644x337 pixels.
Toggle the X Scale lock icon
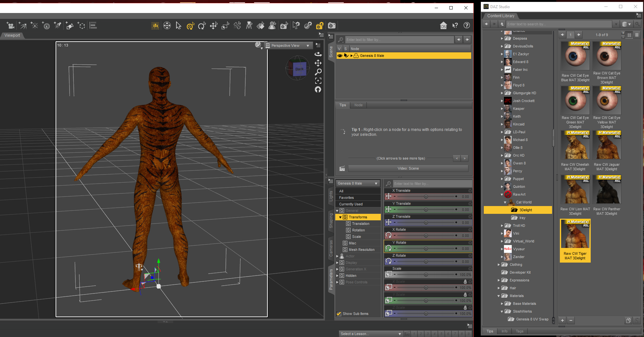click(x=465, y=282)
